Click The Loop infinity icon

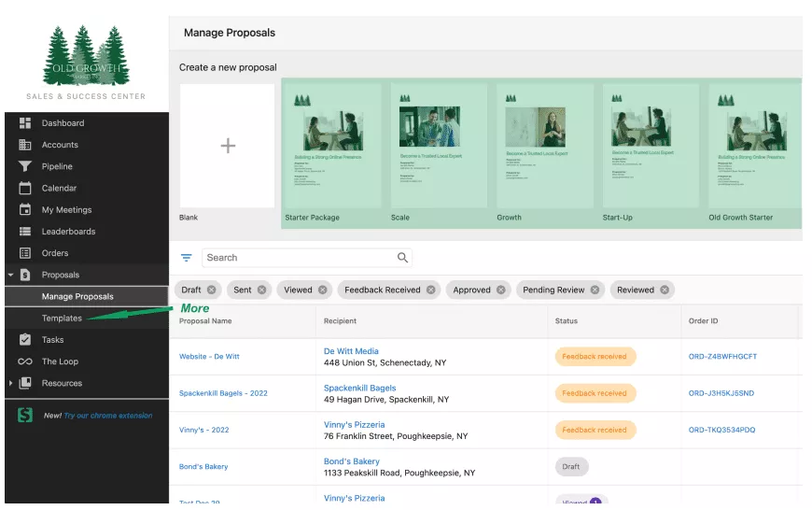tap(25, 361)
